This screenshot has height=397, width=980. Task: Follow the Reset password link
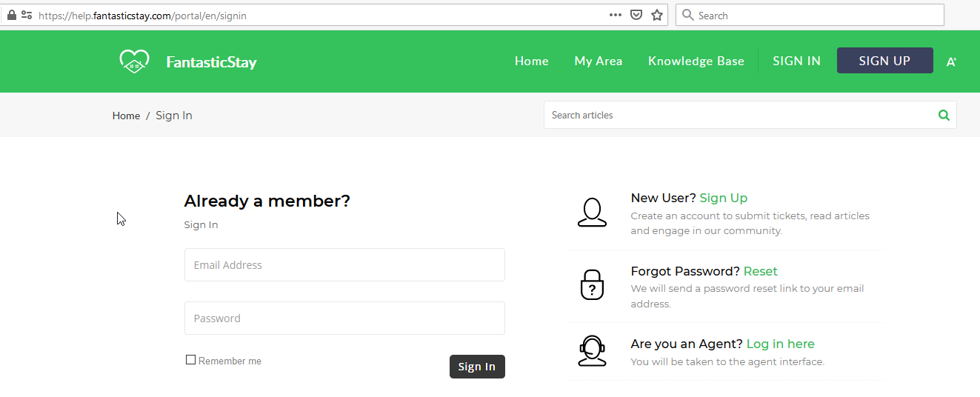point(761,271)
